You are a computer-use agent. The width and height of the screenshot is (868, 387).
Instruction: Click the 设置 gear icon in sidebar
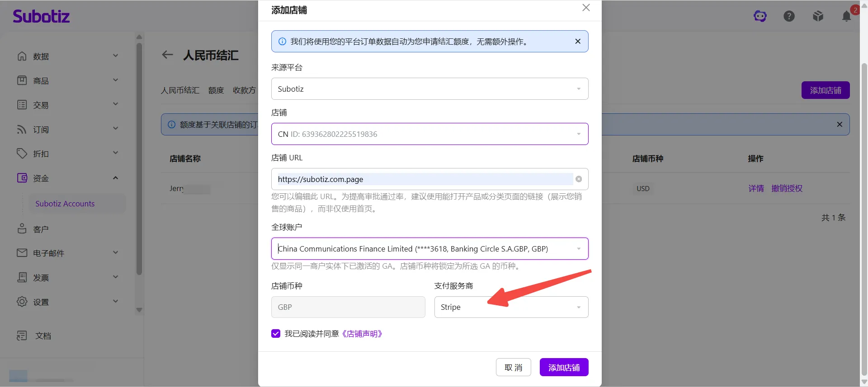point(22,302)
